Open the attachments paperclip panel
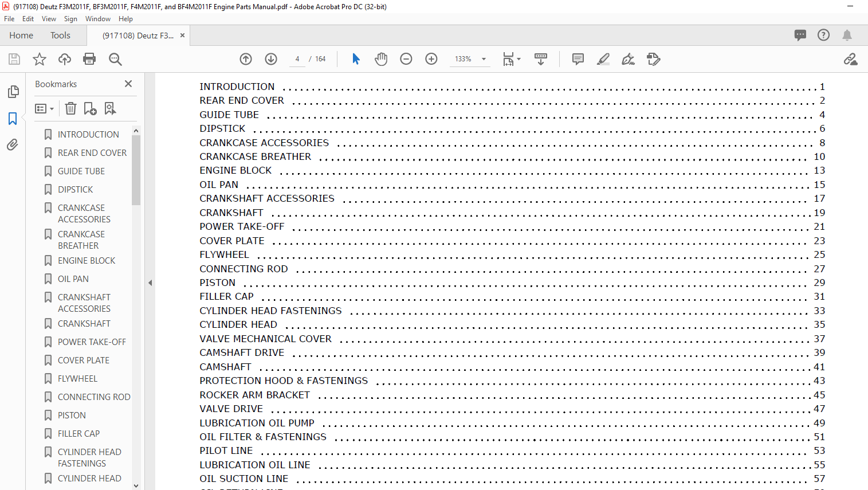Viewport: 868px width, 490px height. click(x=13, y=144)
